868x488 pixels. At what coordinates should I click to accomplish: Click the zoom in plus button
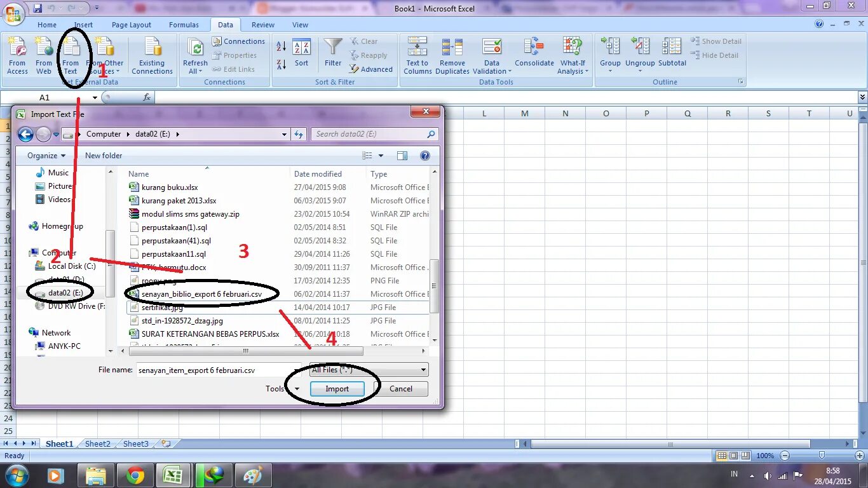(x=859, y=456)
